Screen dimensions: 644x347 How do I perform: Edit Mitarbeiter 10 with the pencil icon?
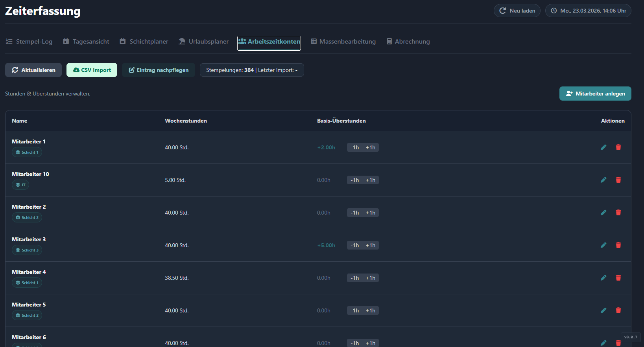click(x=603, y=180)
